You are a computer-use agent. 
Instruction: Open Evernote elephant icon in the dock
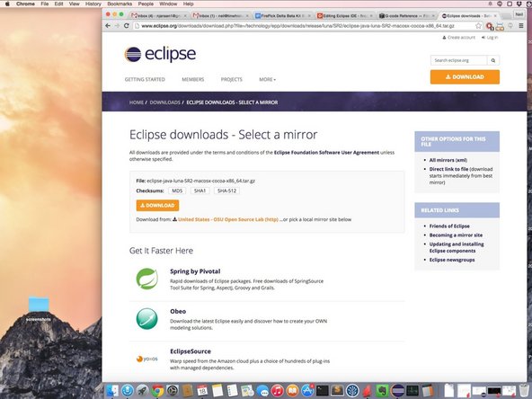[382, 391]
